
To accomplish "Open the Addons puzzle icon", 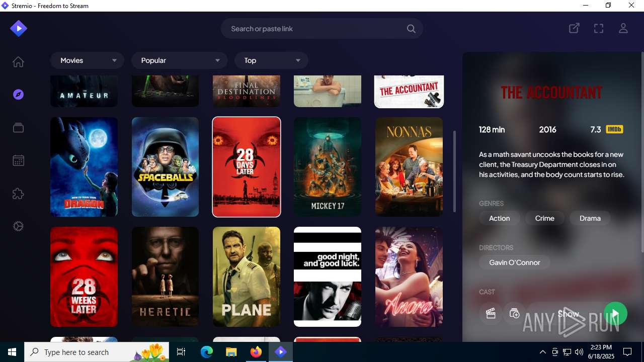I will [18, 194].
